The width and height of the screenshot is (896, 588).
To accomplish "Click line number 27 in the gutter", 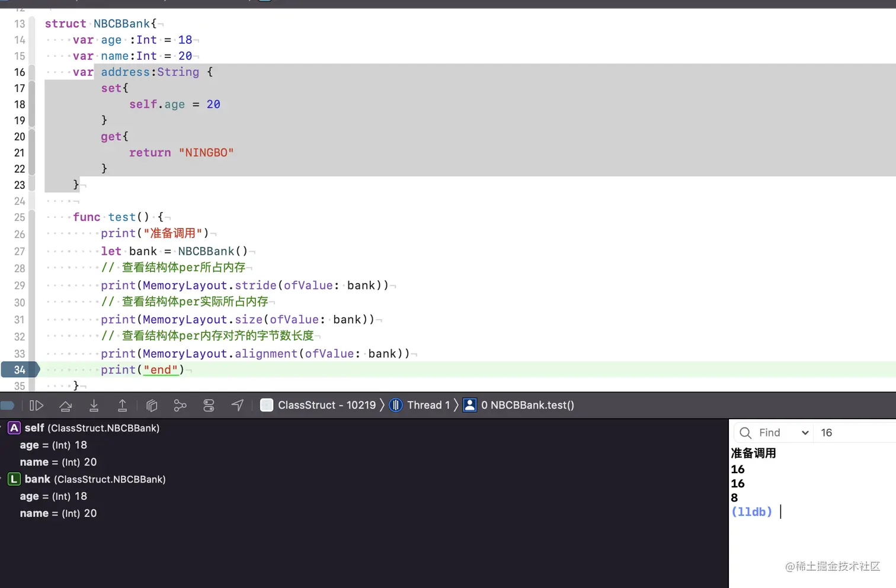I will coord(20,252).
